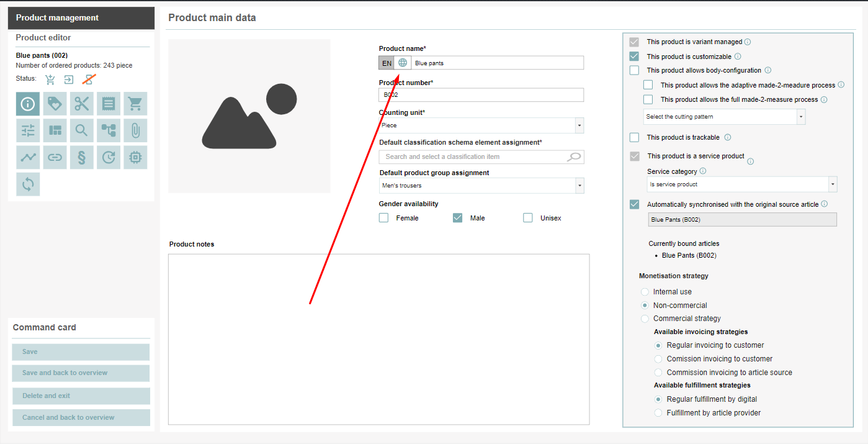
Task: Open the shopping cart tile
Action: pos(135,104)
